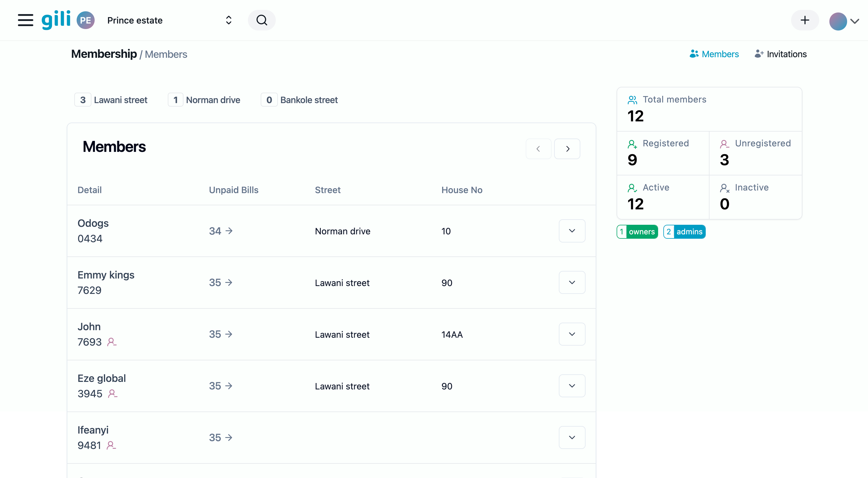Viewport: 868px width, 478px height.
Task: Click the Inactive user-x icon
Action: (725, 188)
